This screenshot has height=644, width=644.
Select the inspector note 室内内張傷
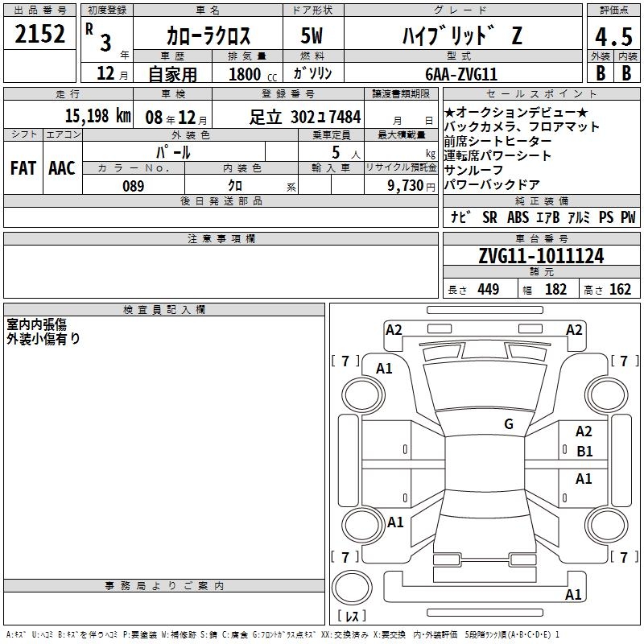(36, 324)
